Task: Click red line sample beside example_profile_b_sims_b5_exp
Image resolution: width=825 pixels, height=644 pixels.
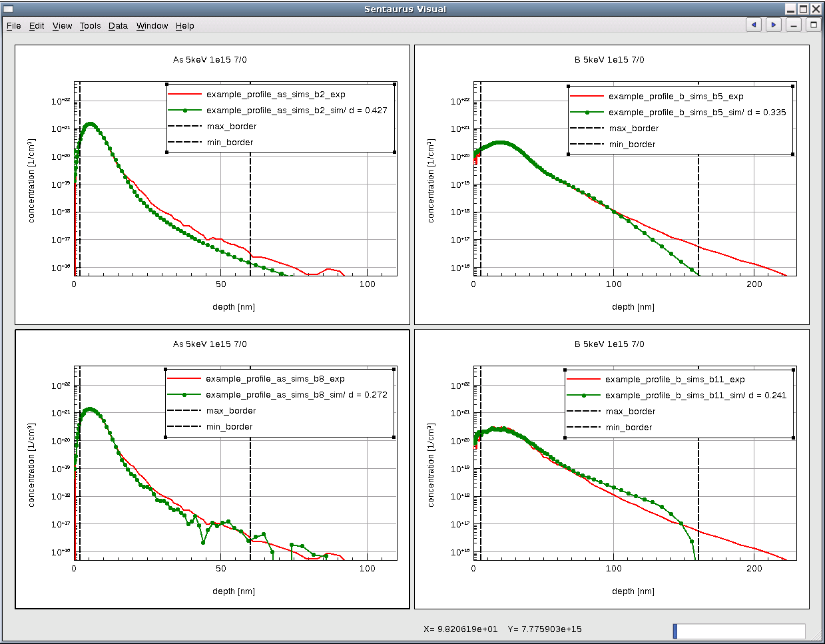Action: click(x=587, y=97)
